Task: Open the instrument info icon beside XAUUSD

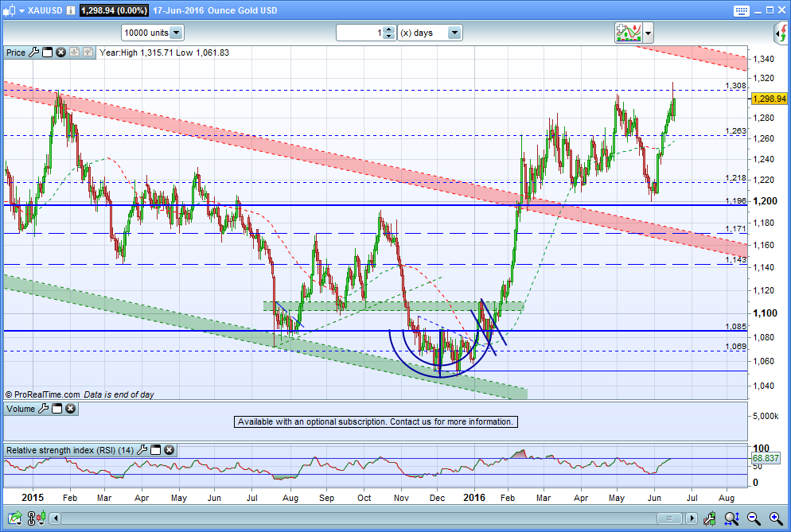Action: pyautogui.click(x=71, y=10)
